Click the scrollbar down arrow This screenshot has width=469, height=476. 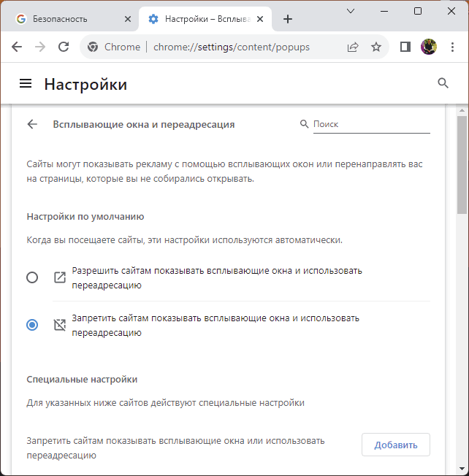tap(462, 469)
